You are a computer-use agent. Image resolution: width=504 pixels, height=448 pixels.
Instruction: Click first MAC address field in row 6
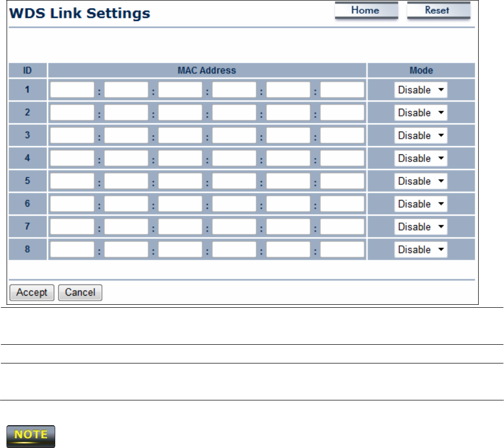tap(72, 203)
